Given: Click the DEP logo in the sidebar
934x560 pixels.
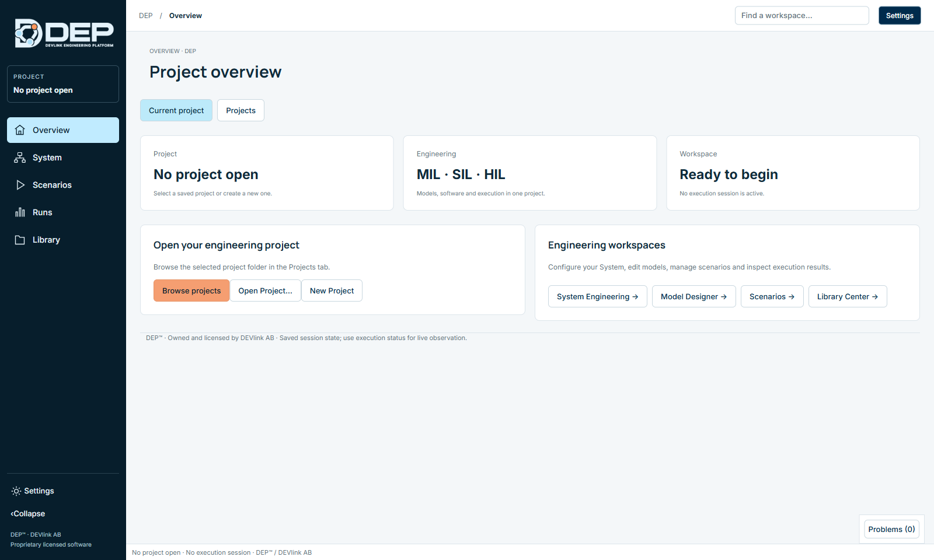Looking at the screenshot, I should [64, 33].
